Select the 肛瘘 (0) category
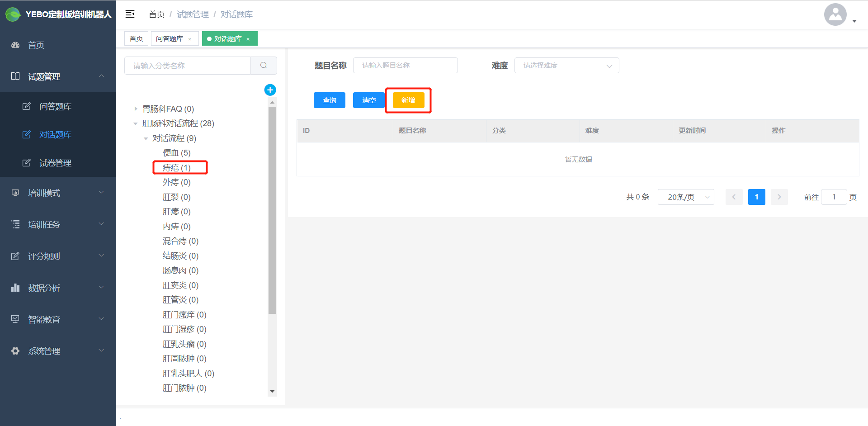Viewport: 868px width, 426px height. [177, 212]
